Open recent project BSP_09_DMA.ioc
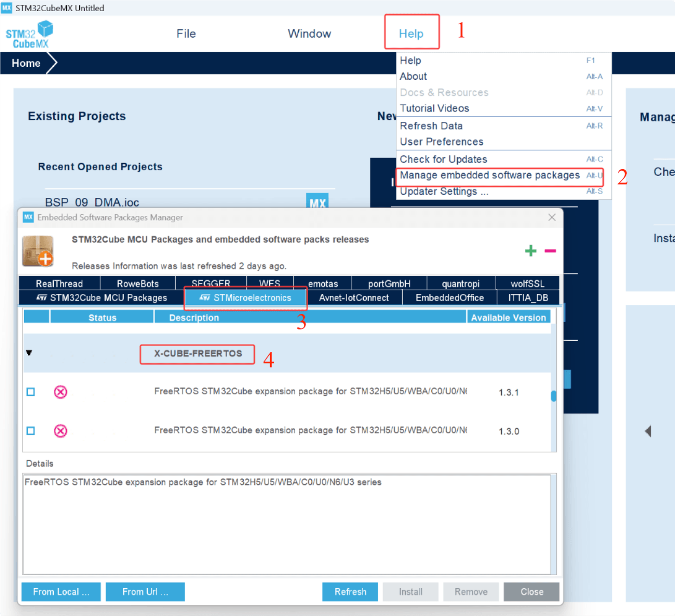This screenshot has height=616, width=675. (x=92, y=203)
